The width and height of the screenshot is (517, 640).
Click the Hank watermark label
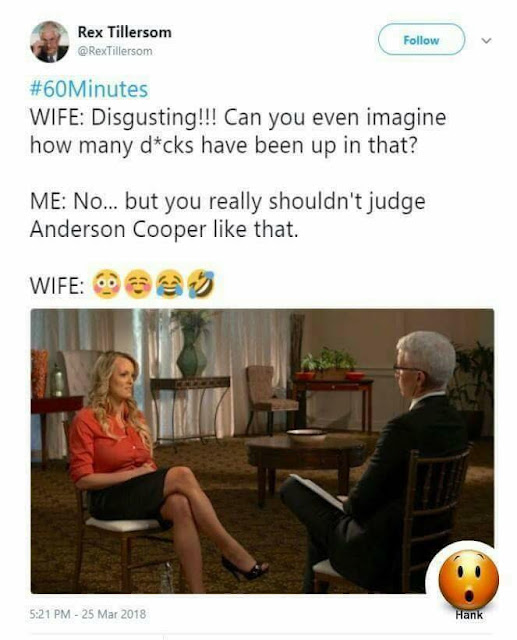[469, 615]
